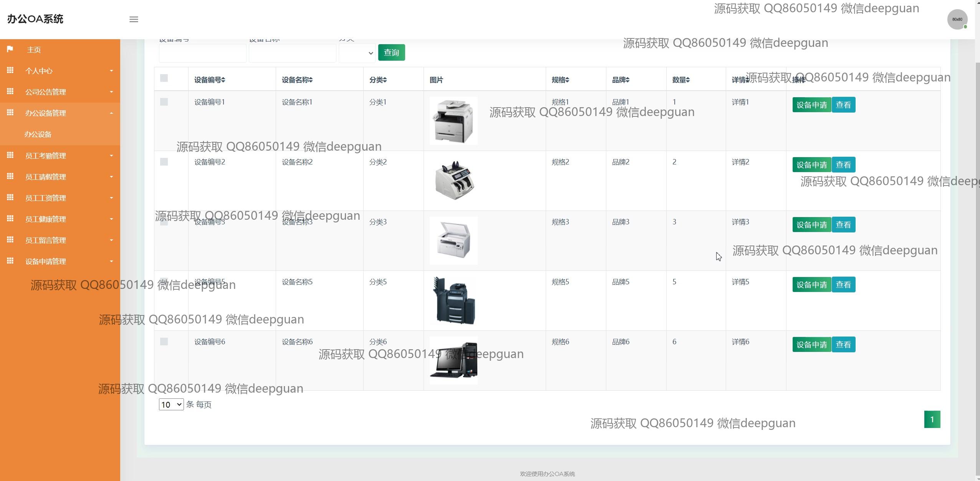
Task: Click the flag icon beside 主页
Action: pyautogui.click(x=10, y=49)
